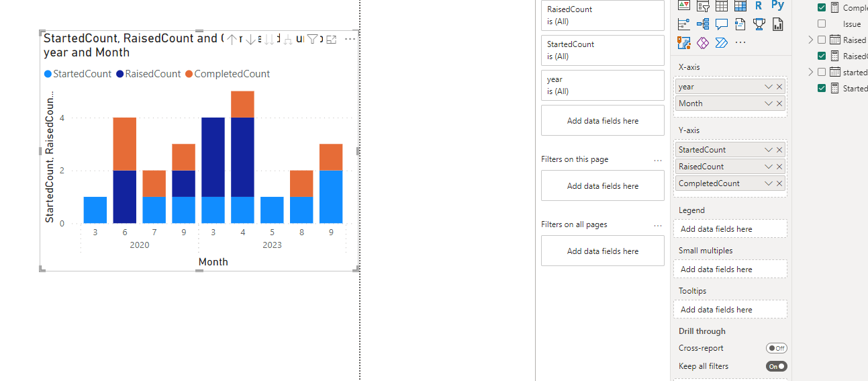
Task: Toggle the Cross-report switch
Action: pos(777,348)
